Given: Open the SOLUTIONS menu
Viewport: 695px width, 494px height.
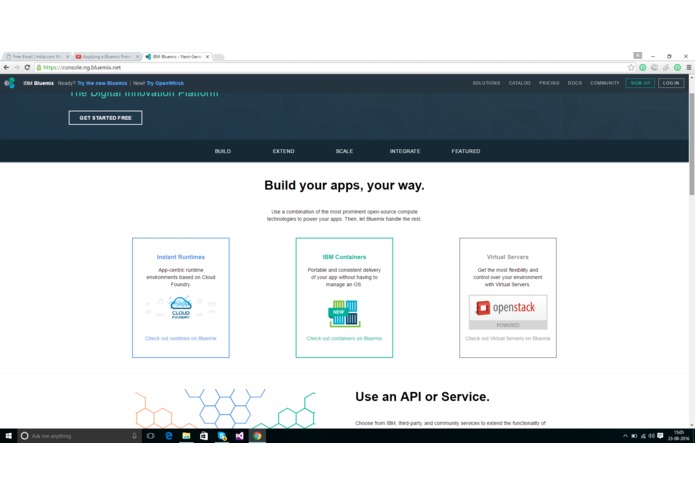Looking at the screenshot, I should coord(486,83).
